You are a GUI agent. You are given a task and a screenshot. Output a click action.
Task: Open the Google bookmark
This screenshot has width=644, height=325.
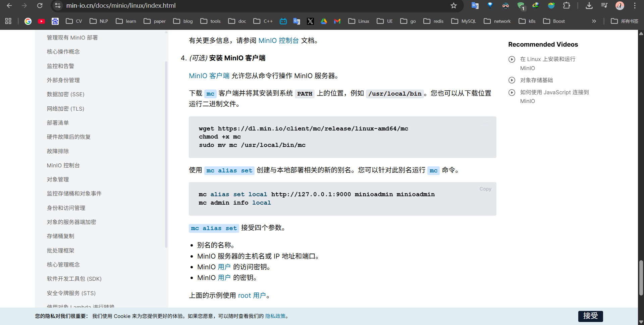pos(28,21)
